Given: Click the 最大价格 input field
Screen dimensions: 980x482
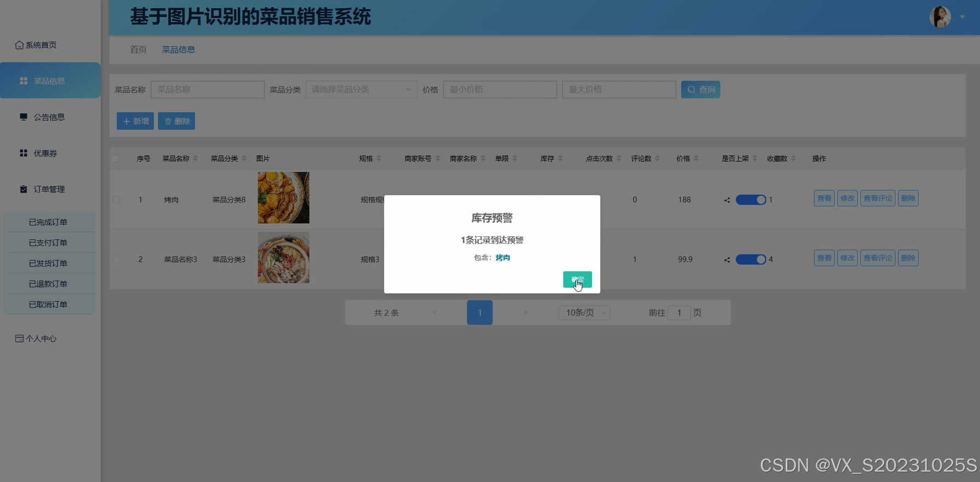Looking at the screenshot, I should click(619, 90).
